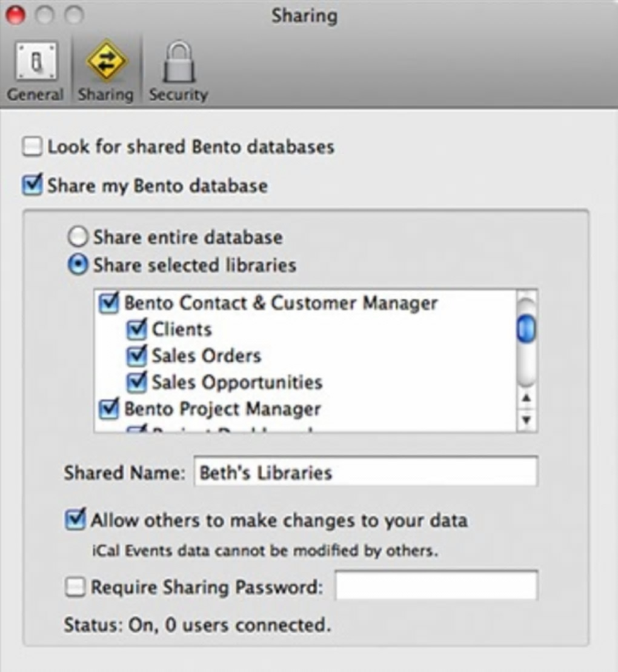Enable Look for shared Bento databases
Screen dimensions: 618x672
click(33, 147)
